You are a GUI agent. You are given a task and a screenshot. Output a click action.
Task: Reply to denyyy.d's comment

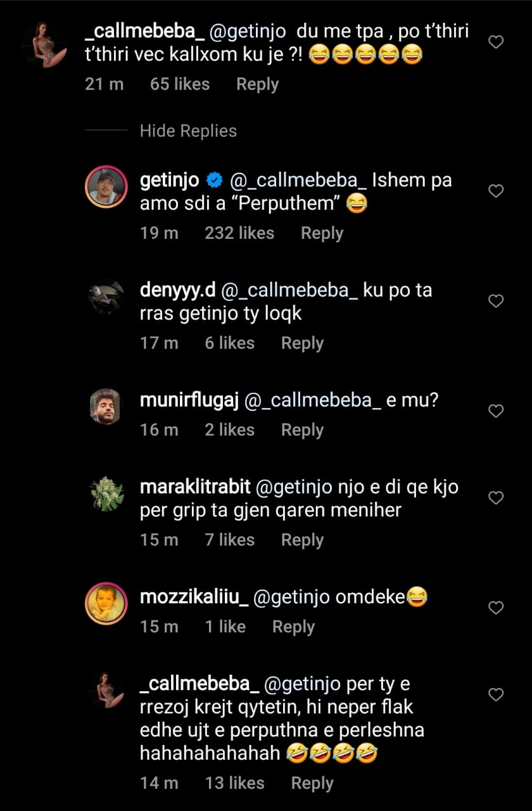tap(302, 343)
